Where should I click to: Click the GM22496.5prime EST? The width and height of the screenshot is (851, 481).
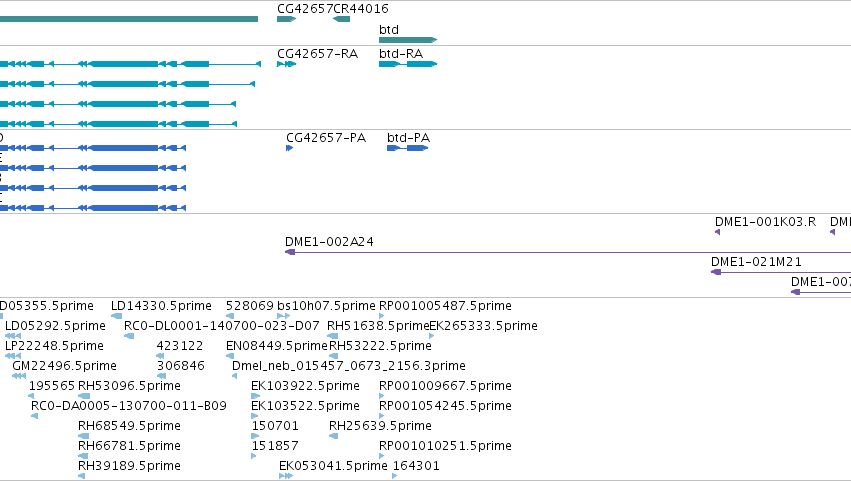(19, 376)
